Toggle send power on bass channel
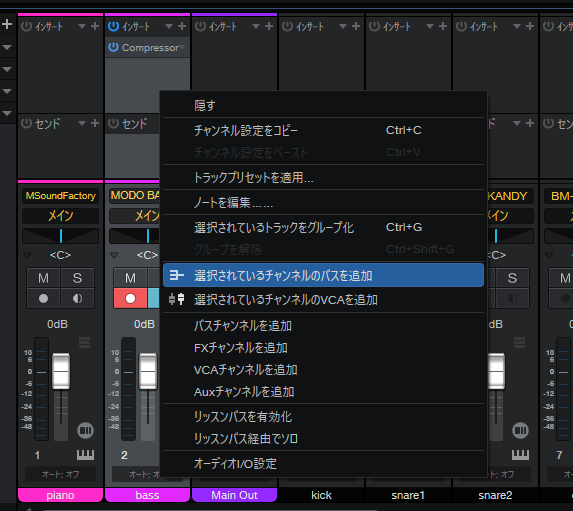Image resolution: width=573 pixels, height=511 pixels. pyautogui.click(x=113, y=124)
